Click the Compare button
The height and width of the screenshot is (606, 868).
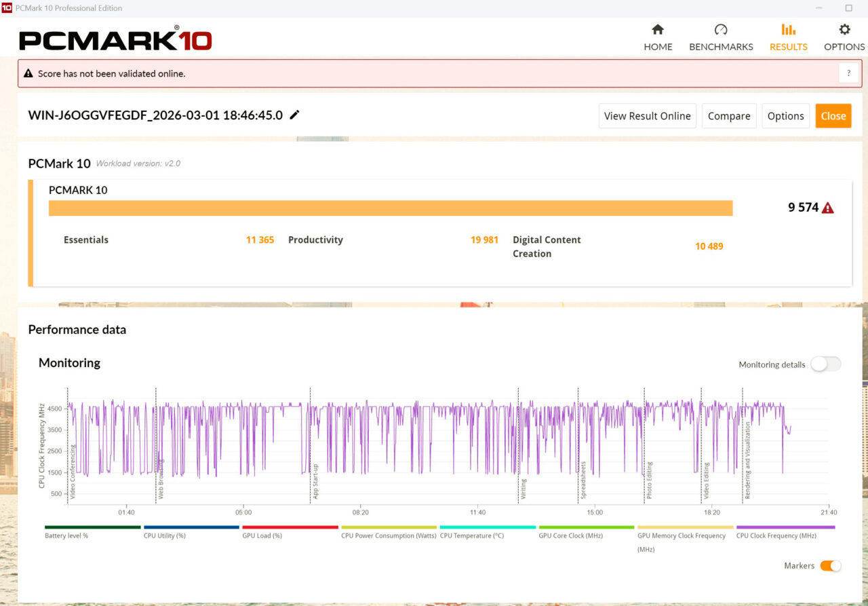coord(729,116)
